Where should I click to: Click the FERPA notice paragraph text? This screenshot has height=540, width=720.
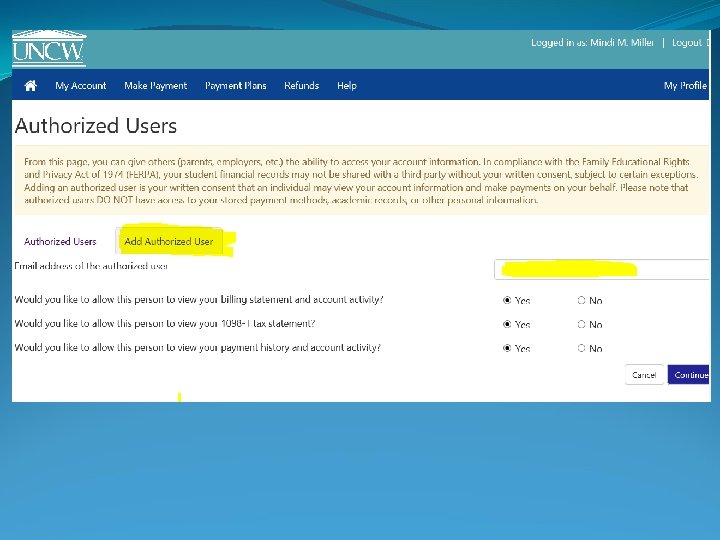pyautogui.click(x=361, y=181)
